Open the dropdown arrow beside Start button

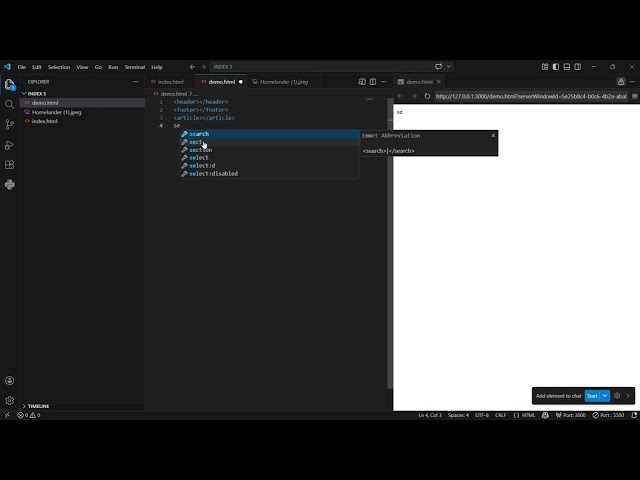pos(605,396)
